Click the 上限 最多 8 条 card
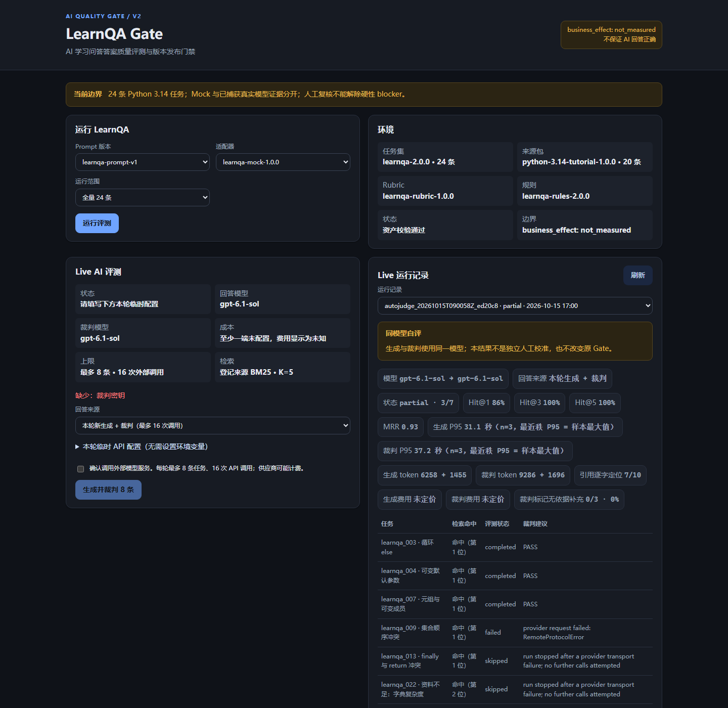This screenshot has width=728, height=708. pyautogui.click(x=143, y=367)
